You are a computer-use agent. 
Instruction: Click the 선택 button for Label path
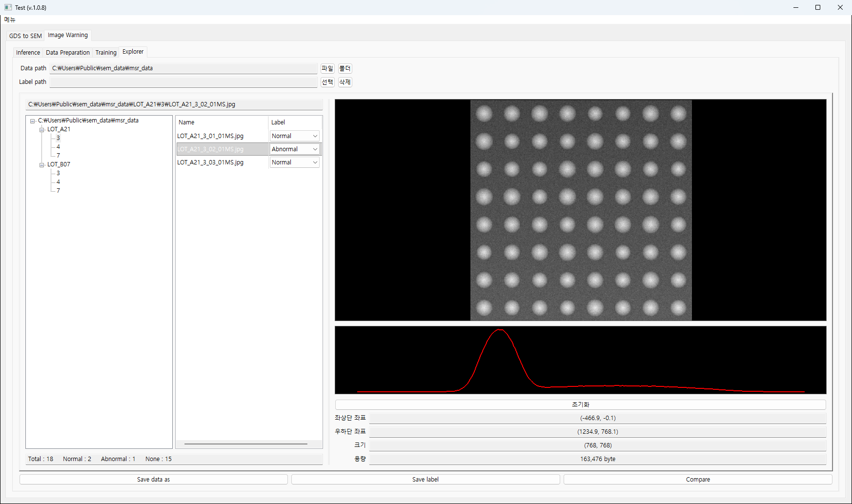327,82
